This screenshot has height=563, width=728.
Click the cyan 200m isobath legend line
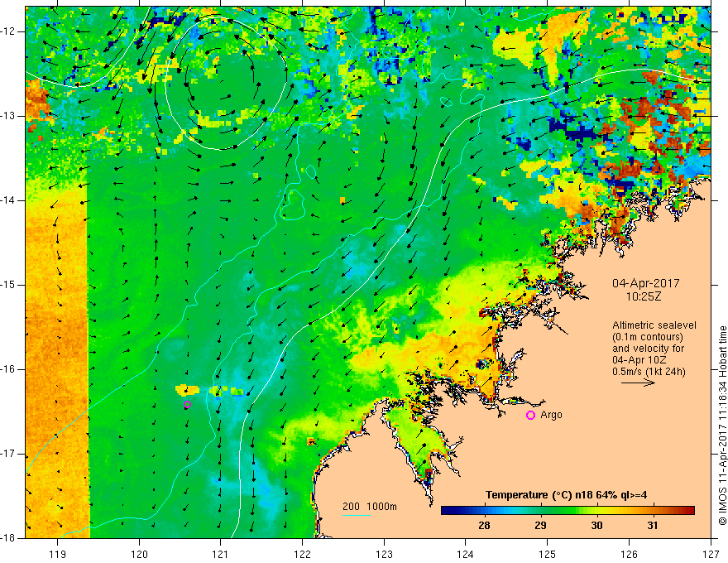(x=356, y=515)
